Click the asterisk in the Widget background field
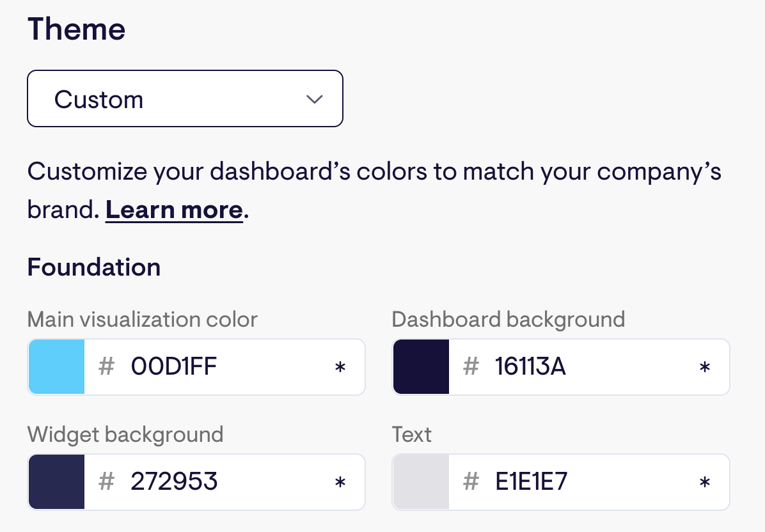The height and width of the screenshot is (532, 765). (340, 481)
